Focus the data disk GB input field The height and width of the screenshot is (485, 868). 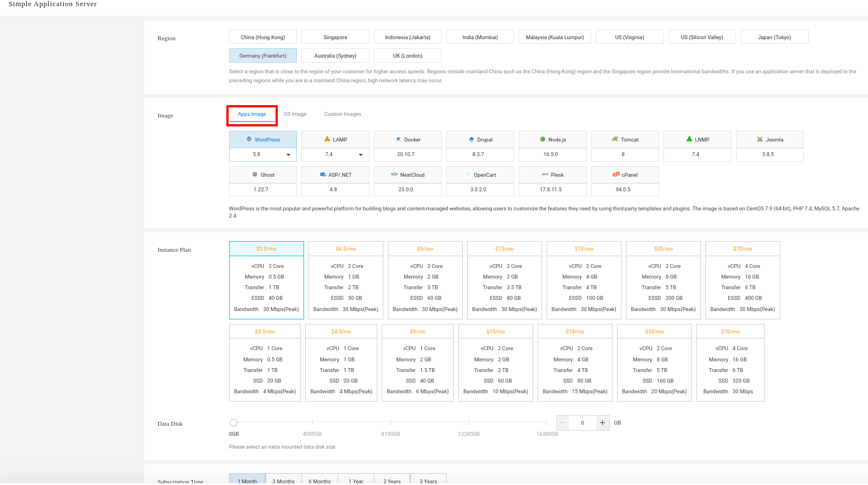click(x=582, y=423)
